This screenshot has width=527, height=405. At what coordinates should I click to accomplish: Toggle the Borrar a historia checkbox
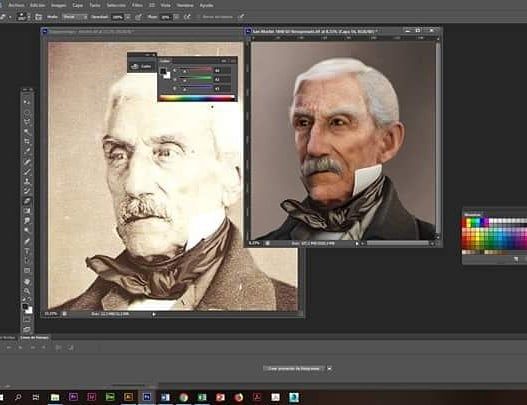pos(198,17)
